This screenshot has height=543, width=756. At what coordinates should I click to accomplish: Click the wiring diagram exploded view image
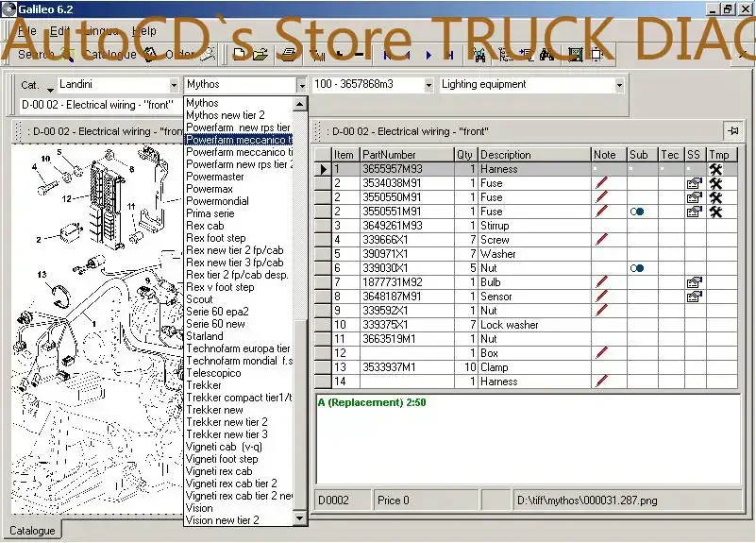(97, 329)
